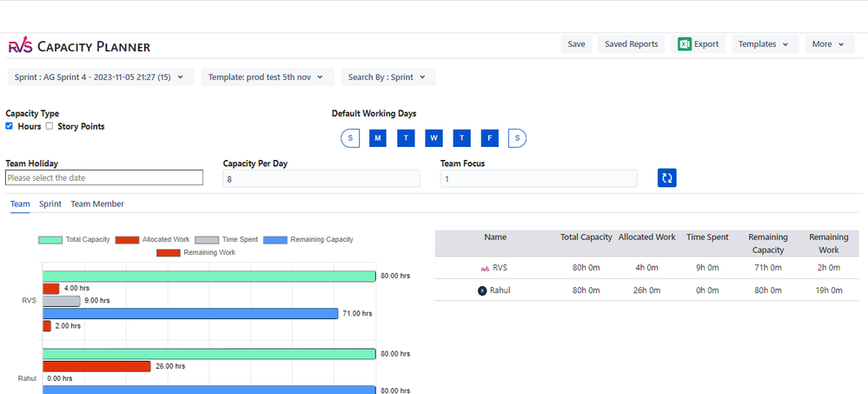Click the Remaining Work column header

829,244
